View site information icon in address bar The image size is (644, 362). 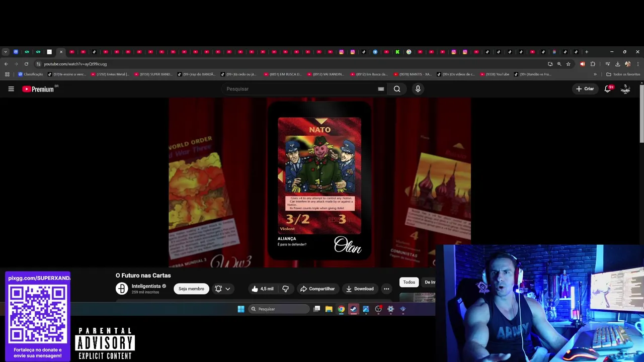click(38, 64)
